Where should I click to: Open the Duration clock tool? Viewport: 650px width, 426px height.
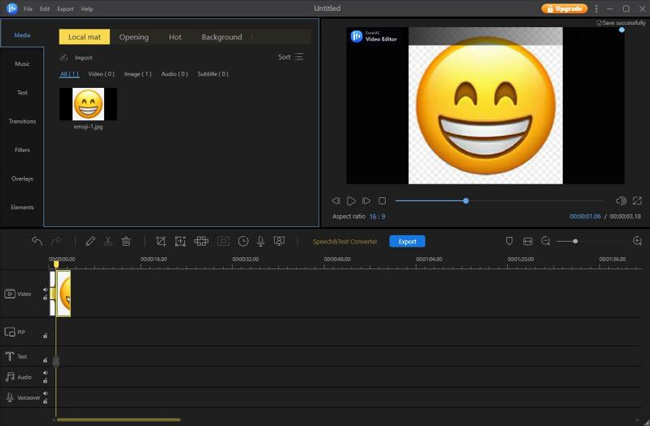point(243,241)
